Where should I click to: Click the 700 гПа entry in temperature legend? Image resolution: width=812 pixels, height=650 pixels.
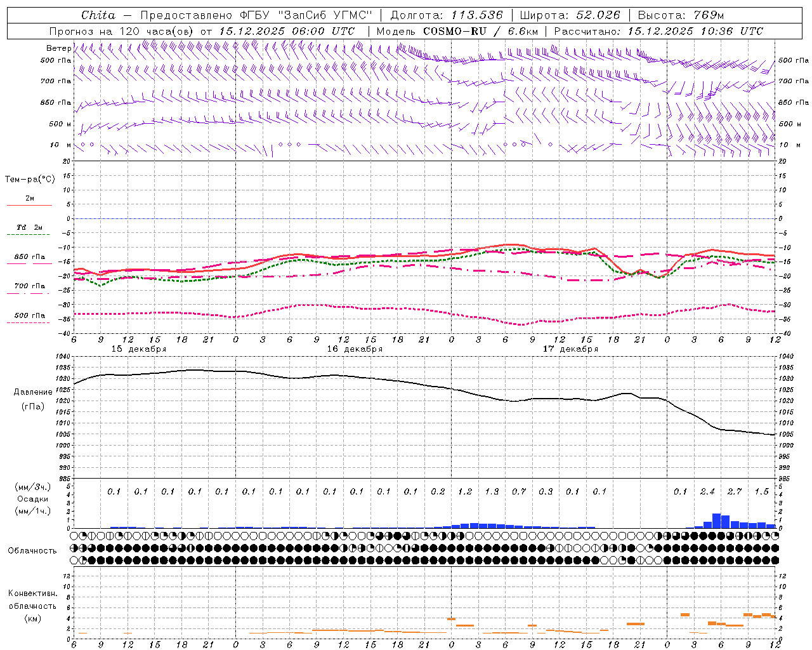click(x=30, y=286)
